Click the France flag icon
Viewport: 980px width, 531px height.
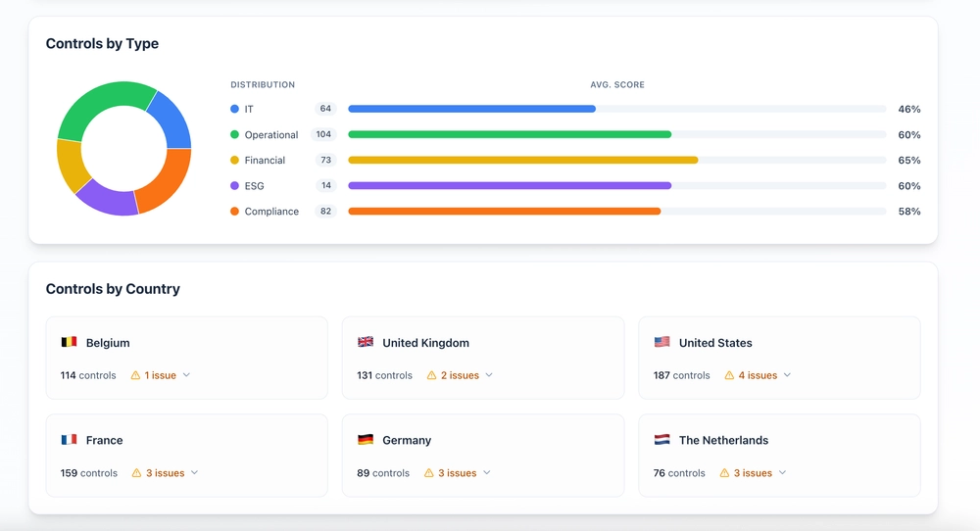coord(69,441)
